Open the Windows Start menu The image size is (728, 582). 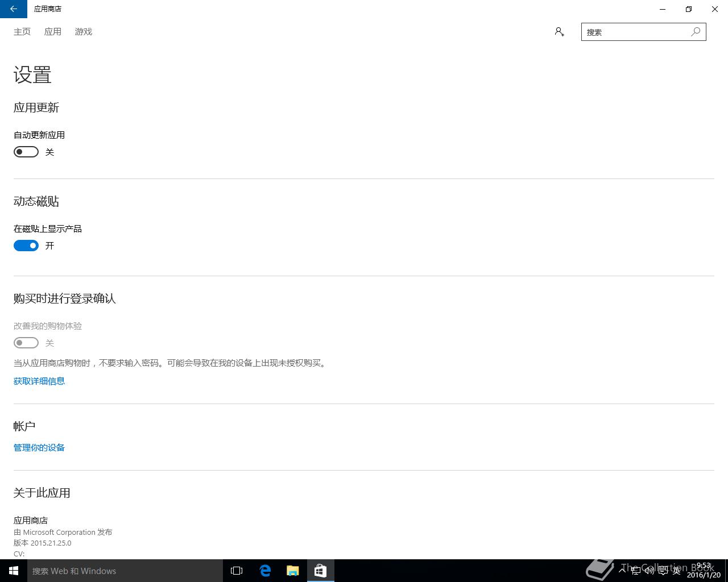pyautogui.click(x=14, y=571)
